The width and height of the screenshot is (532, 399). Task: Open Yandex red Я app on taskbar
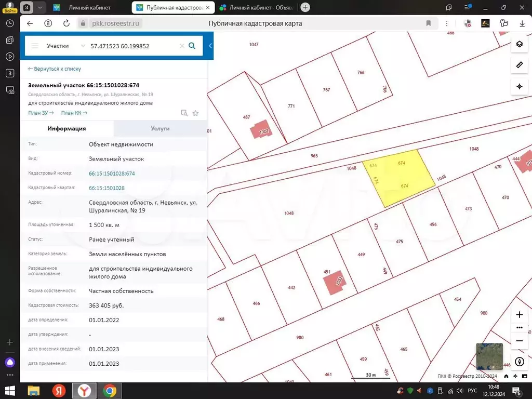(59, 391)
